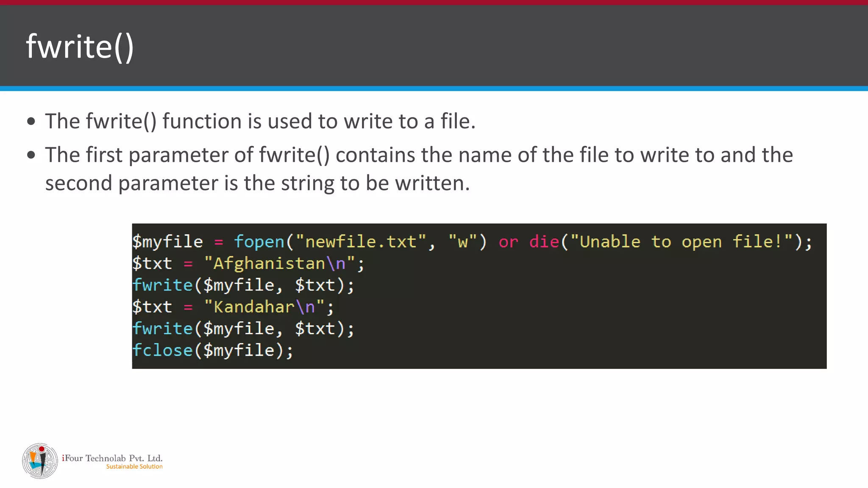Click the blue divider bar under header
Viewport: 868px width, 488px height.
click(x=434, y=89)
